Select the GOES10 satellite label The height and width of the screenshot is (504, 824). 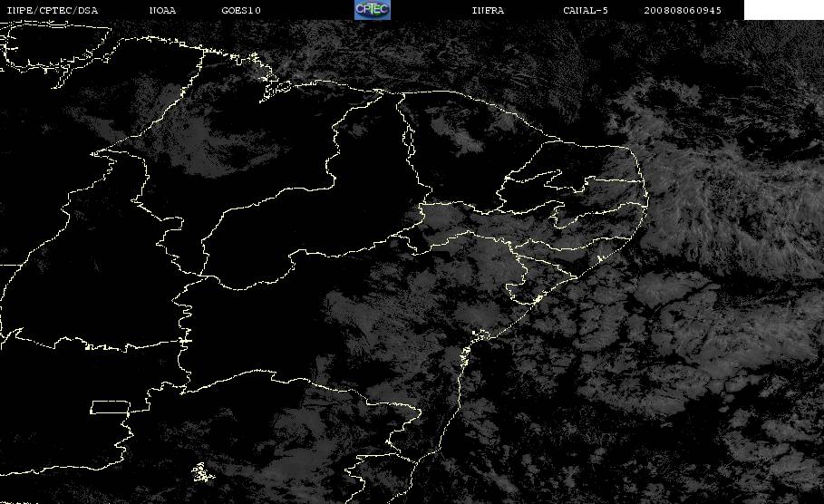coord(241,11)
